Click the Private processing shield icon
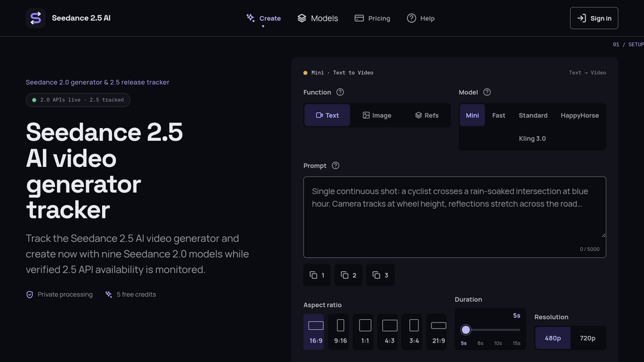This screenshot has height=362, width=644. 30,295
